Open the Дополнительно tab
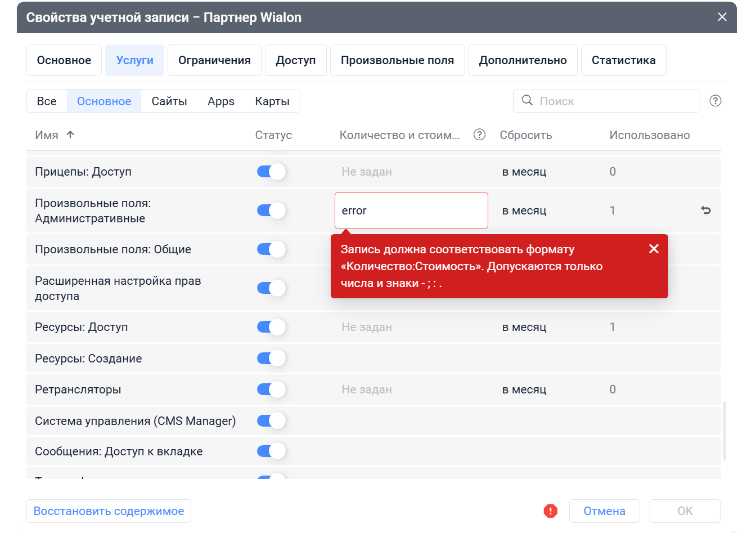The width and height of the screenshot is (756, 533). click(x=523, y=60)
